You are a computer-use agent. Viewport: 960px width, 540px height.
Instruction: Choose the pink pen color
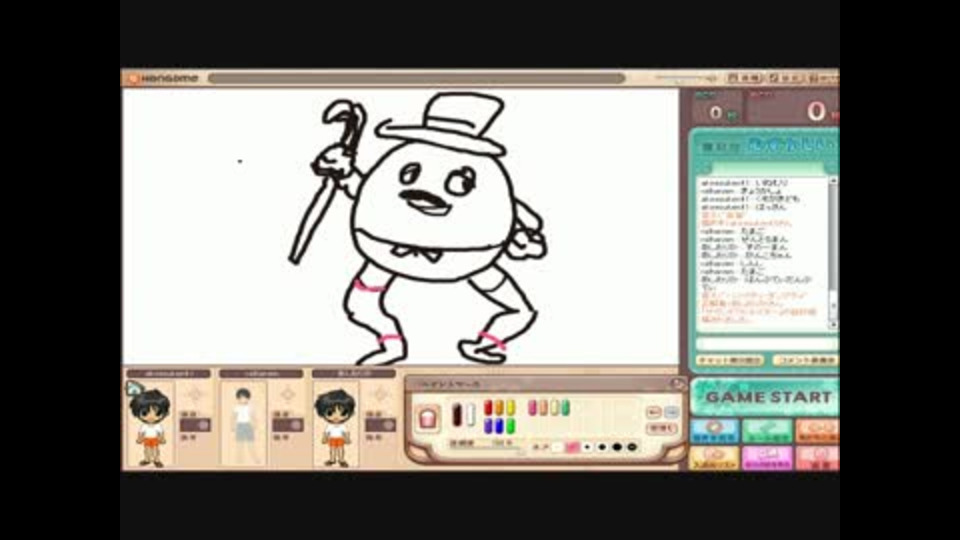[533, 408]
